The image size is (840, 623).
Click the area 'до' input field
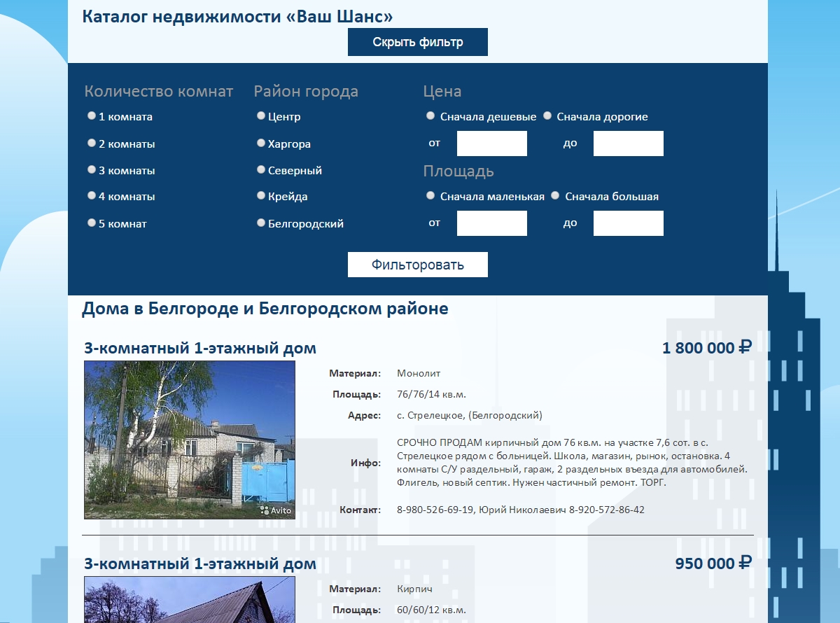pyautogui.click(x=628, y=223)
